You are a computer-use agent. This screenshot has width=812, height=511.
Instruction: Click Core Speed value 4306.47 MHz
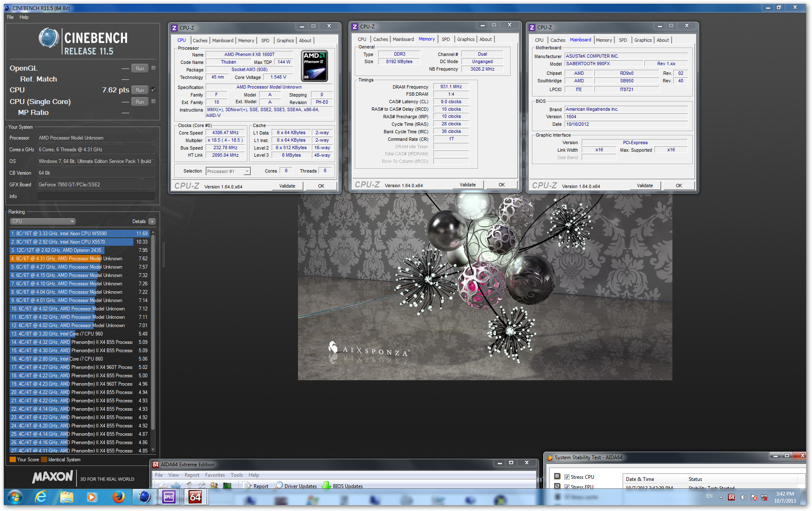click(x=225, y=132)
